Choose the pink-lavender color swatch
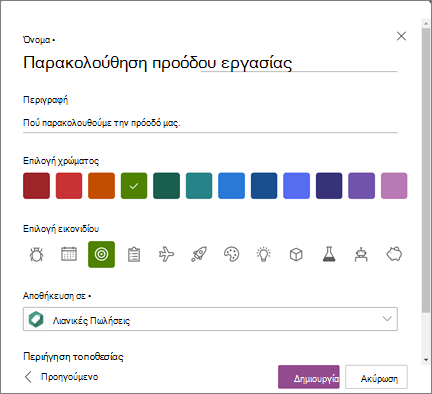 coord(394,186)
